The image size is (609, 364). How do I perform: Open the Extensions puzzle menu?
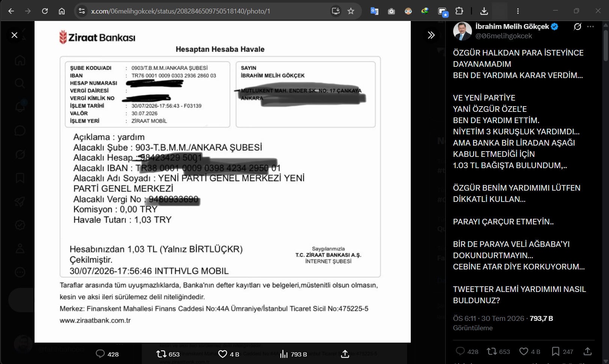[459, 11]
